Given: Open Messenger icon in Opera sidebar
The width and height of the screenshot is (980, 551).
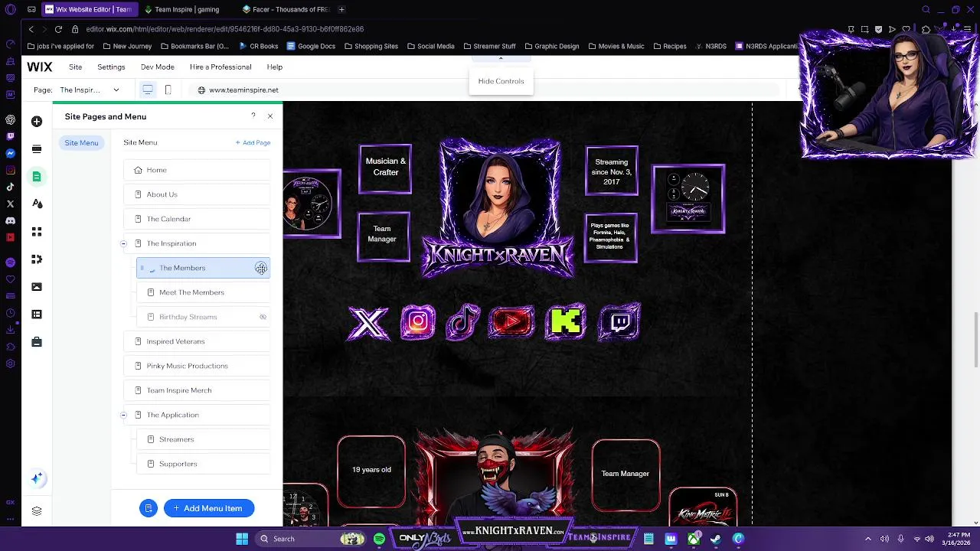Looking at the screenshot, I should (x=10, y=153).
